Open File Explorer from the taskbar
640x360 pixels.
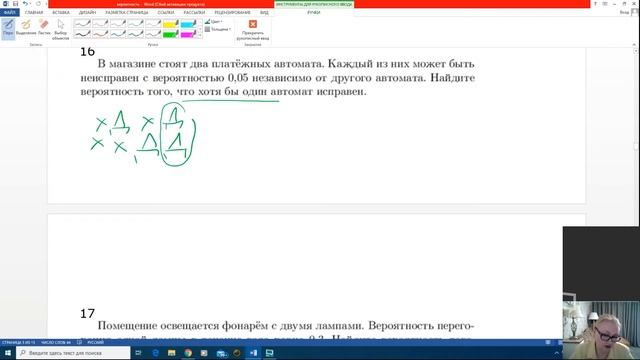pos(171,353)
